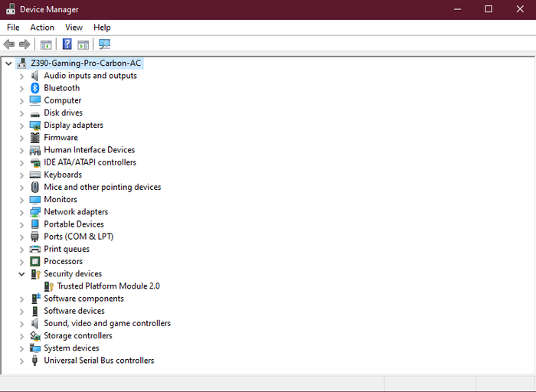Expand the Keyboards category
536x392 pixels.
21,175
